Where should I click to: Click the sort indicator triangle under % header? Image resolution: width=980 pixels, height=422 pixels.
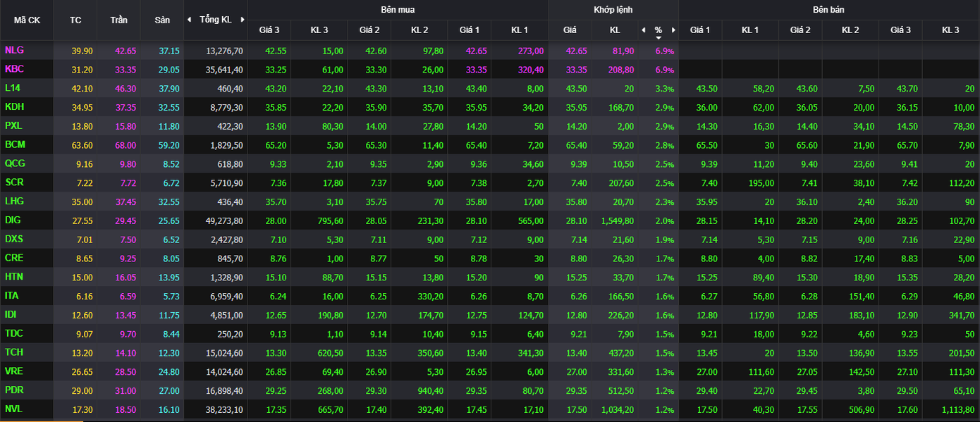click(659, 37)
